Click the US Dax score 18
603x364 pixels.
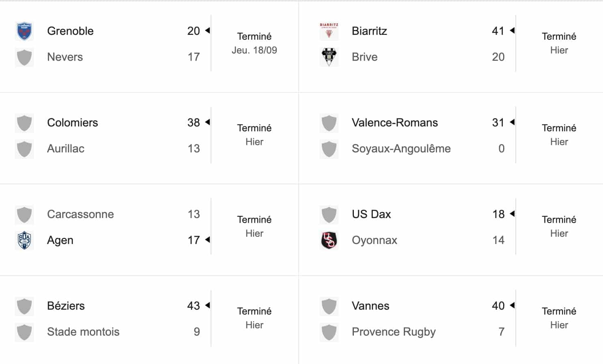click(498, 214)
